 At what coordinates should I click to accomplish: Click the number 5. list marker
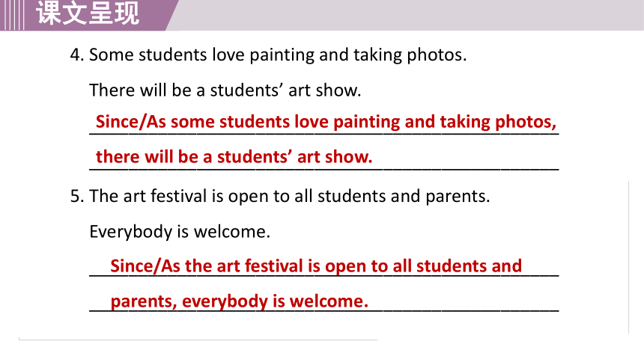pos(77,196)
